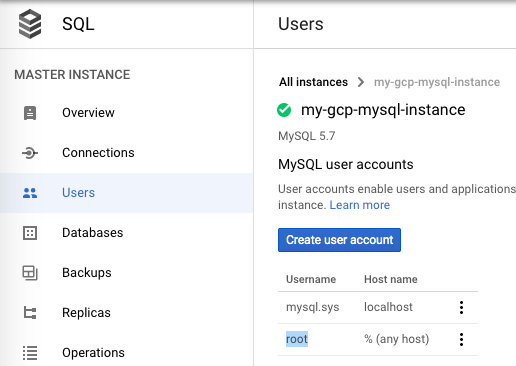
Task: Click the my-gcp-mysql-instance heading
Action: [x=383, y=110]
